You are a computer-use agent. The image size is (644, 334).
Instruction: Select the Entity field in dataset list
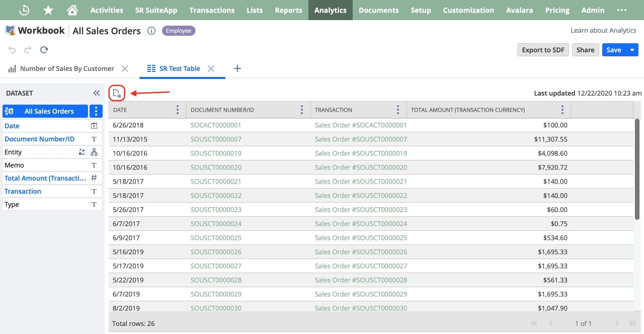click(x=52, y=152)
